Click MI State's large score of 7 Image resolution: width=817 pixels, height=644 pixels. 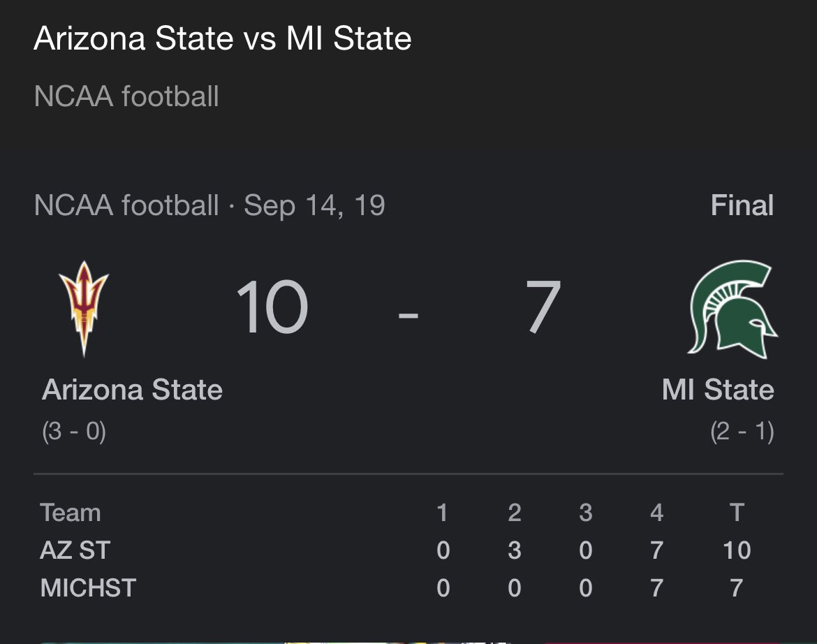tap(543, 307)
